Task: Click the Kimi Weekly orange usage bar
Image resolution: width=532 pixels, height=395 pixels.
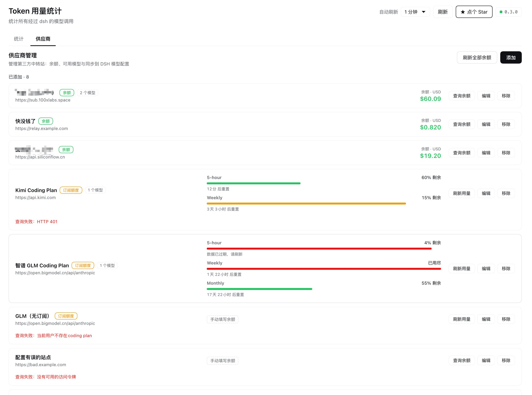Action: (x=306, y=204)
